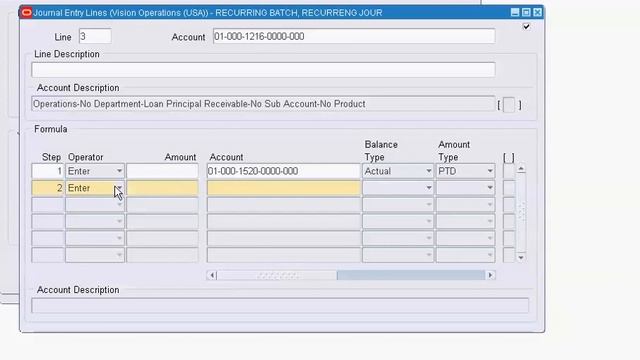Viewport: 640px width, 360px height.
Task: Click the Step 1 number cell
Action: pyautogui.click(x=48, y=171)
